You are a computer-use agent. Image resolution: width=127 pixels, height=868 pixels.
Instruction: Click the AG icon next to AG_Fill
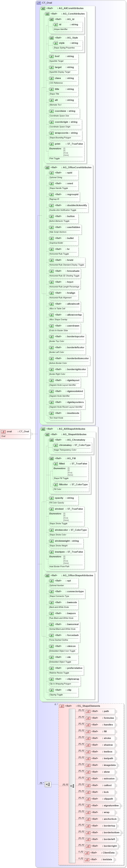coord(52,458)
